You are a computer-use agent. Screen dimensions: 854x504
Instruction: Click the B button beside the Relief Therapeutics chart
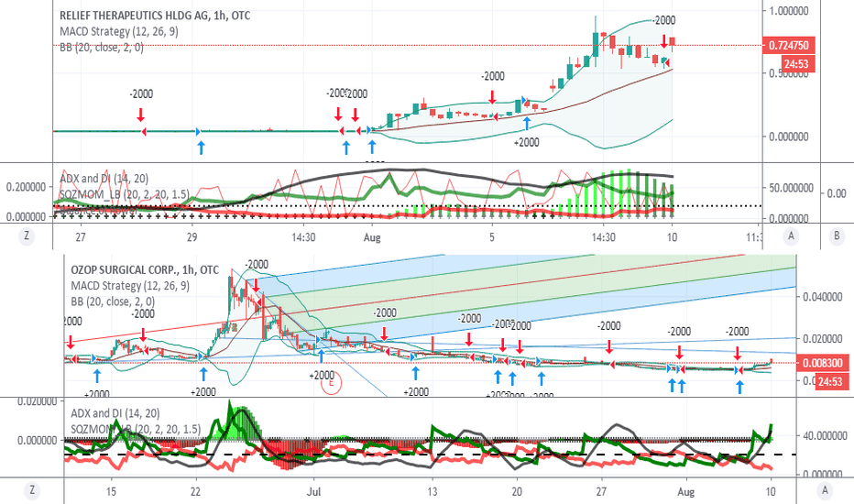[x=837, y=236]
